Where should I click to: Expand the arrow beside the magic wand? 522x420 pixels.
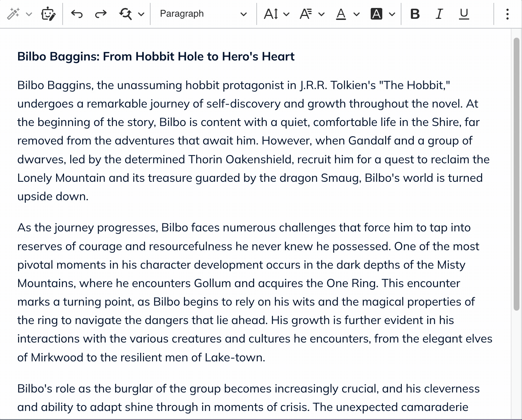click(x=29, y=14)
